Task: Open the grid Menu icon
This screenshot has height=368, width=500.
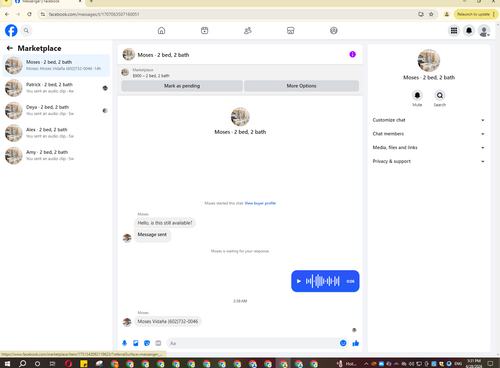Action: 454,31
